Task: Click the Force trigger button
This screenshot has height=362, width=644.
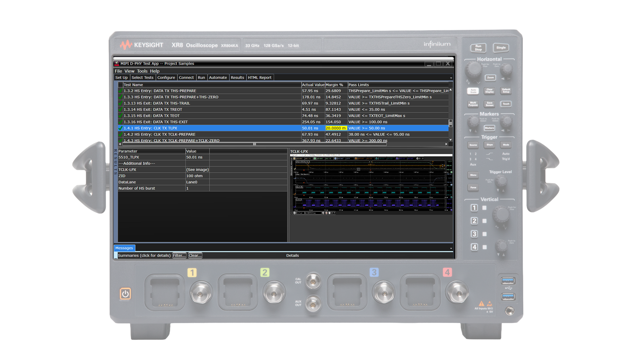Action: tap(473, 187)
